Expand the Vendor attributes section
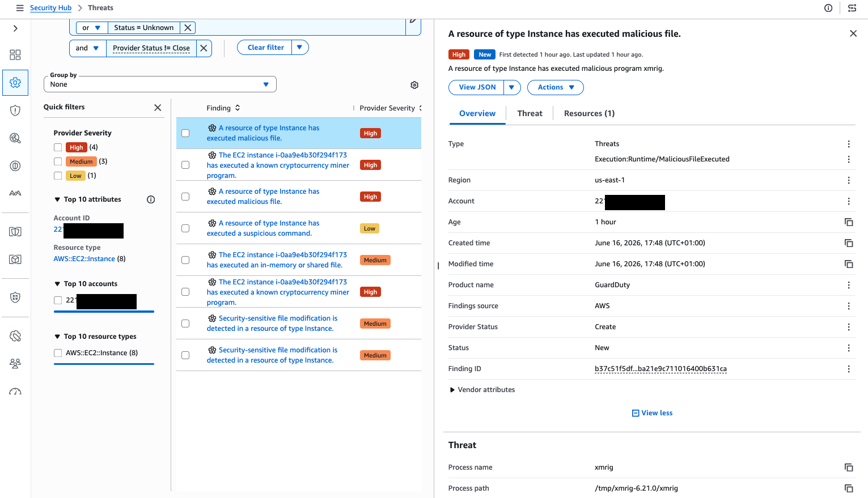868x498 pixels. [x=482, y=390]
